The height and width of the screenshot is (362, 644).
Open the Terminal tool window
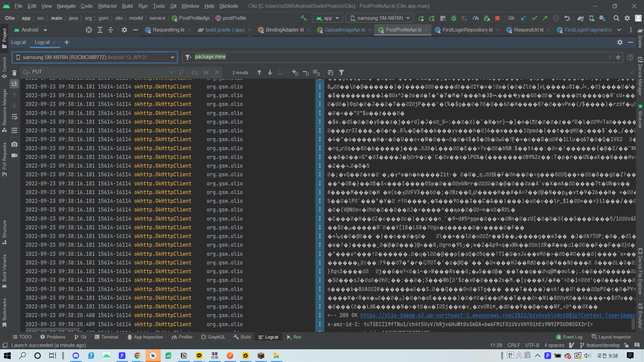[106, 337]
